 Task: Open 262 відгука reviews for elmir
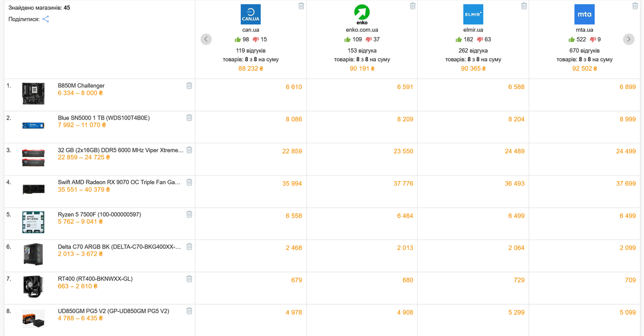(x=473, y=50)
